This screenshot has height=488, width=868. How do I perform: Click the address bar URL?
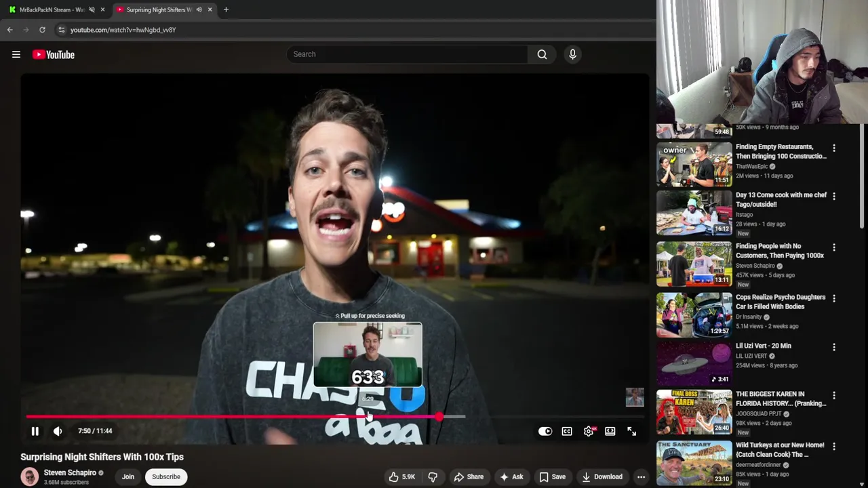123,30
